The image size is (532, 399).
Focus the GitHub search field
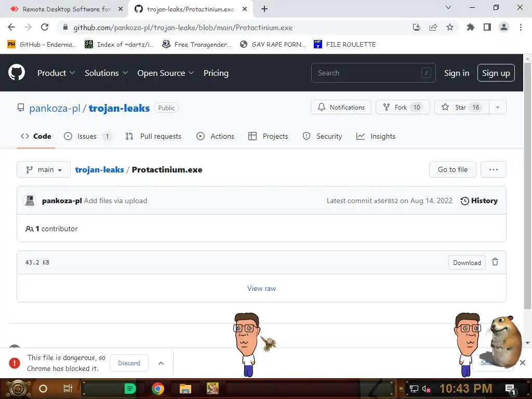coord(373,73)
